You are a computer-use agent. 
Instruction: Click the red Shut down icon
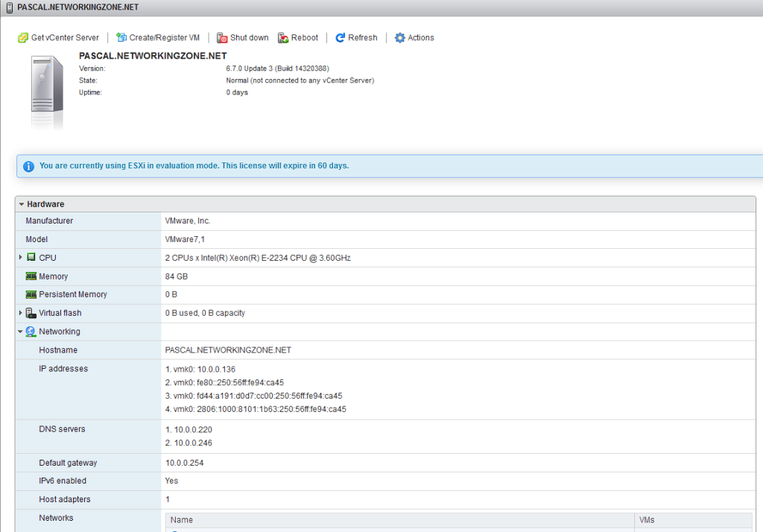pos(222,38)
